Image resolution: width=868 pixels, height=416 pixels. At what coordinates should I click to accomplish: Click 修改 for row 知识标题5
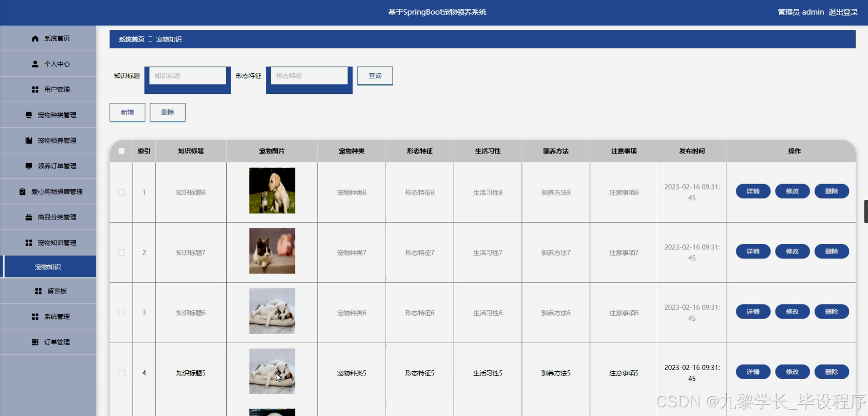click(792, 372)
